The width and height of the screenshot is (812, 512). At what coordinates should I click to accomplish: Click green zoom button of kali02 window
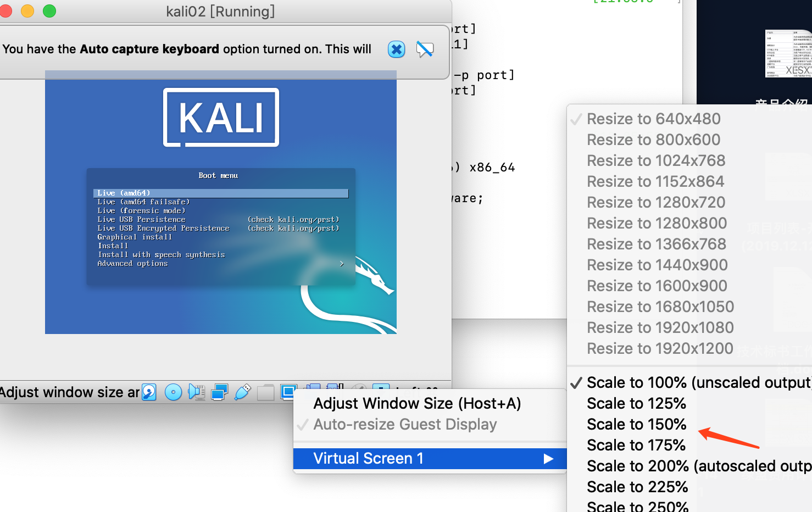(x=49, y=11)
